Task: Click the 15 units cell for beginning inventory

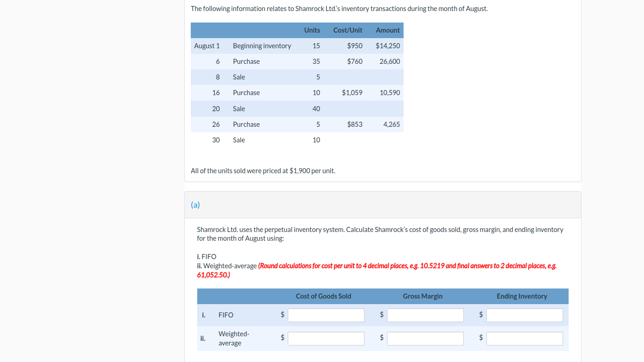Action: (316, 46)
